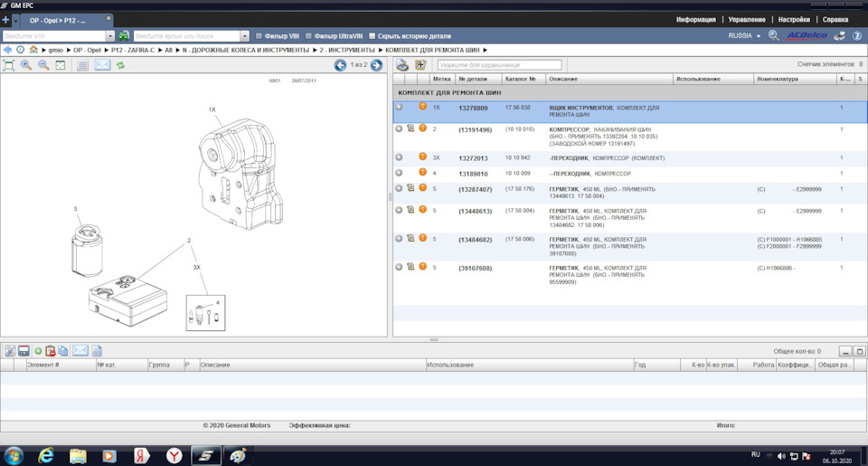Go to the next diagram page arrow

coord(376,65)
